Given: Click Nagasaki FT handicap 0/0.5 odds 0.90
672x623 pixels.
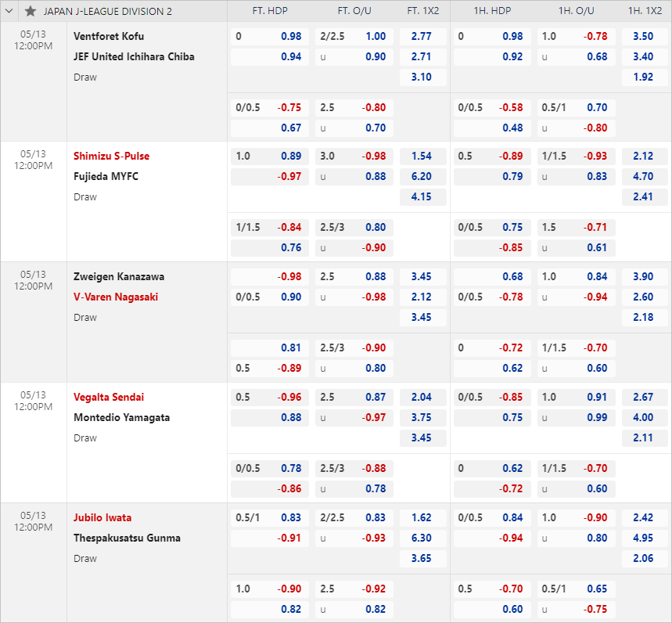Looking at the screenshot, I should coord(270,297).
